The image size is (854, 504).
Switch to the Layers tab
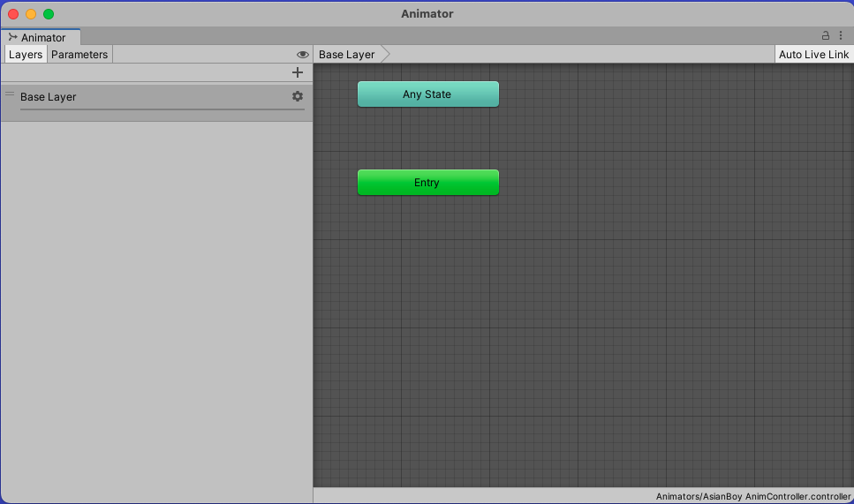[x=26, y=55]
